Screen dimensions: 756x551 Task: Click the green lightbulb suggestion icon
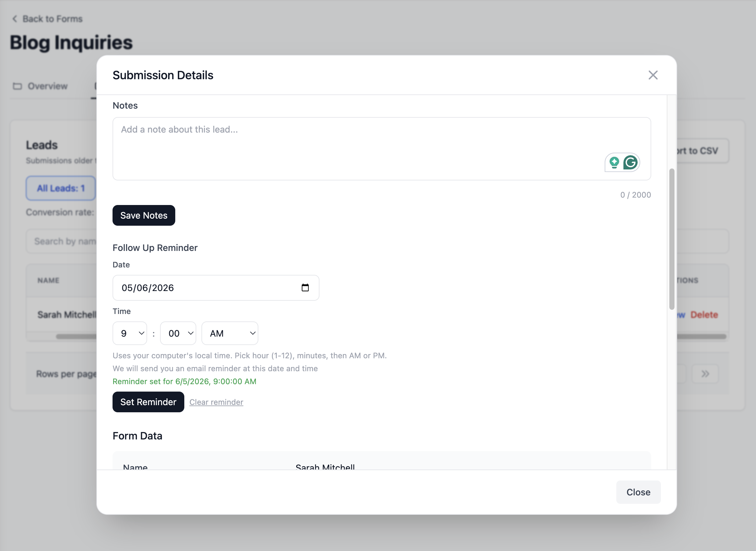pos(614,162)
